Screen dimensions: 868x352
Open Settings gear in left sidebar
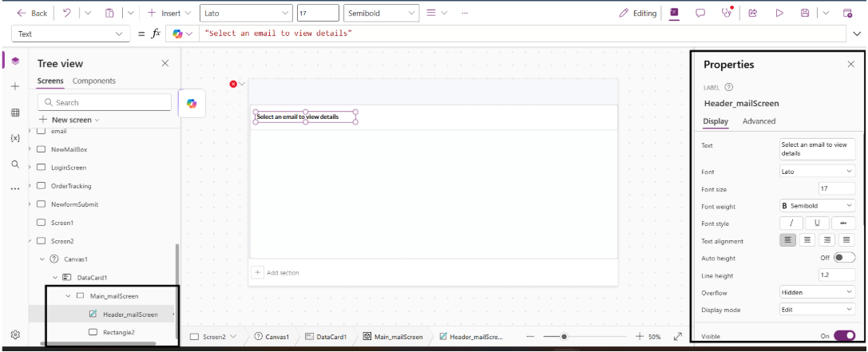(x=14, y=334)
